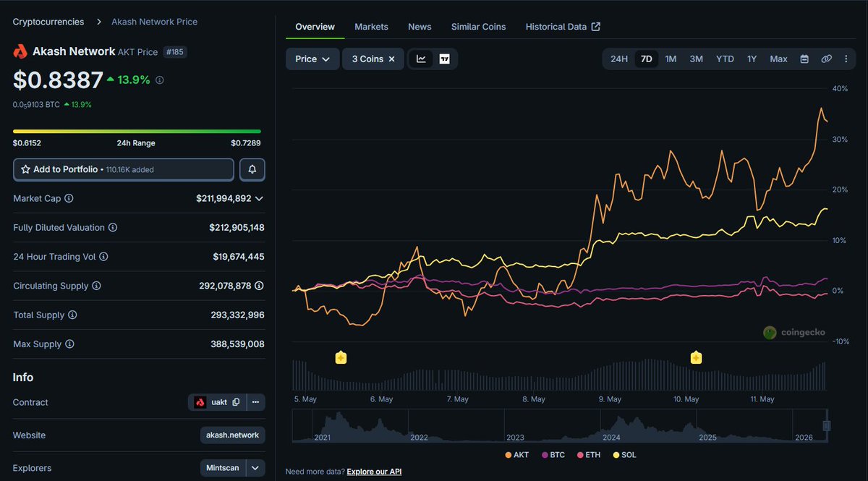Open the 3 Coins comparison dropdown
868x481 pixels.
(x=373, y=59)
